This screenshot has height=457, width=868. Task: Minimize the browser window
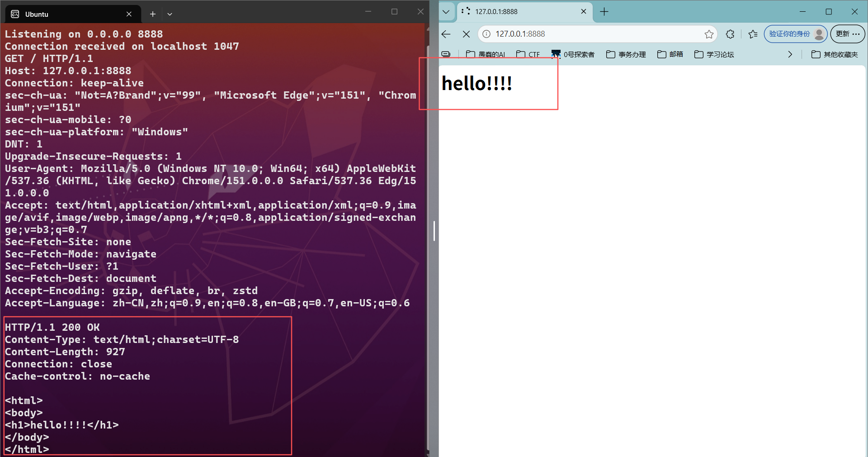[x=803, y=12]
